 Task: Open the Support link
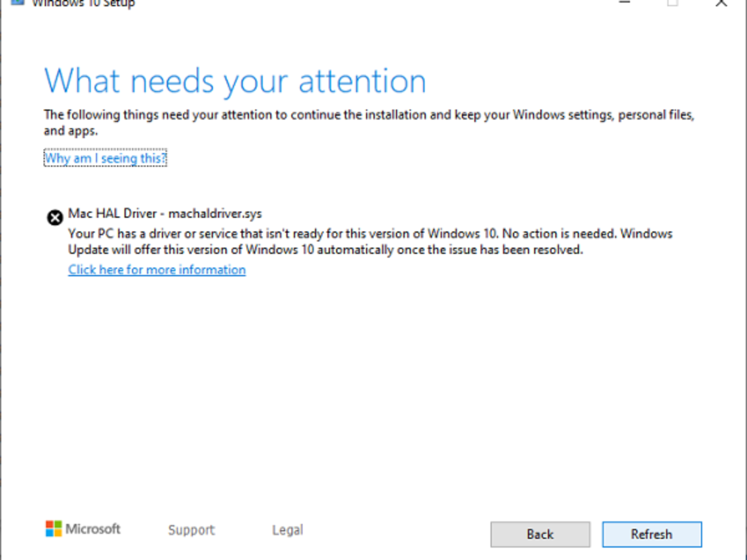click(191, 530)
